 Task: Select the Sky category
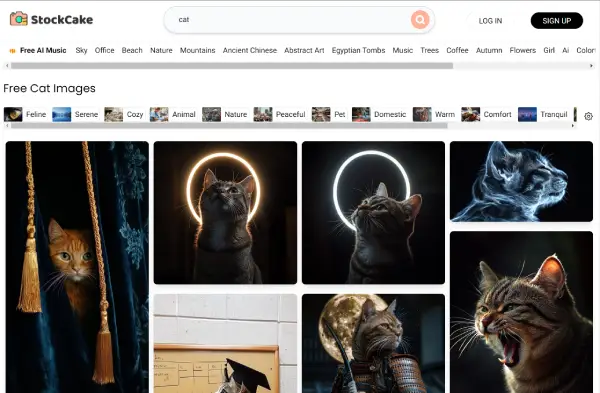82,51
